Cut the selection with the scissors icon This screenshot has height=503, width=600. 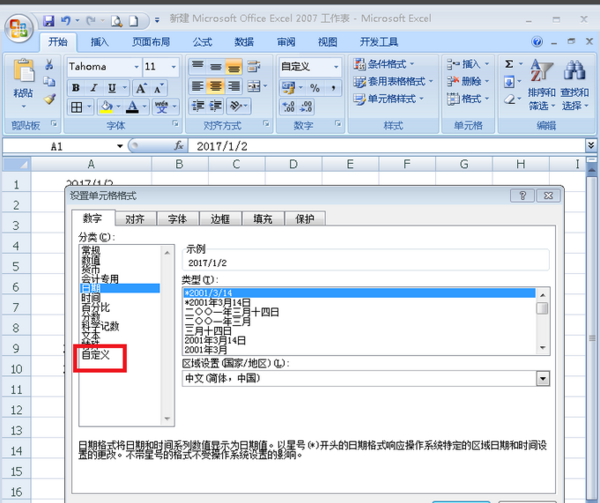tap(49, 64)
